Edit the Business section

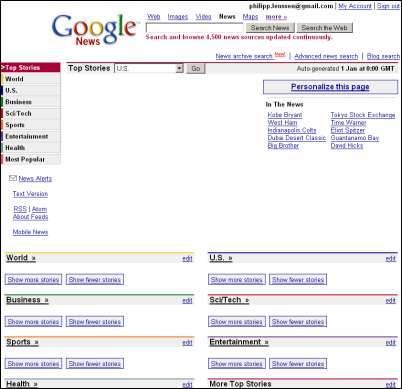pyautogui.click(x=187, y=300)
